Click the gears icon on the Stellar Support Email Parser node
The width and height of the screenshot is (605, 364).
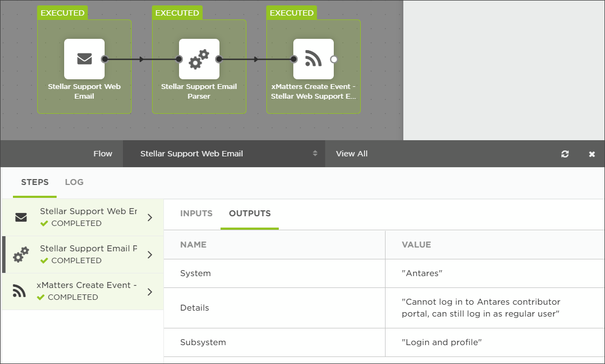pos(199,59)
